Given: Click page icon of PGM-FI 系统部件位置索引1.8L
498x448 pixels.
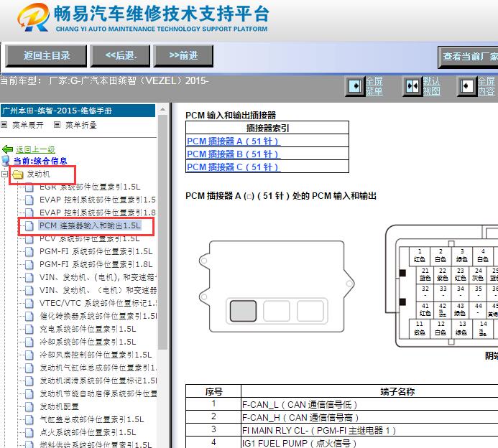Looking at the screenshot, I should click(x=29, y=265).
